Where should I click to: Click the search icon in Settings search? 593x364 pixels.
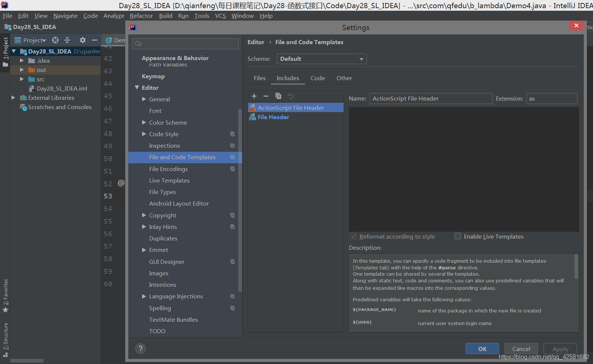[138, 44]
